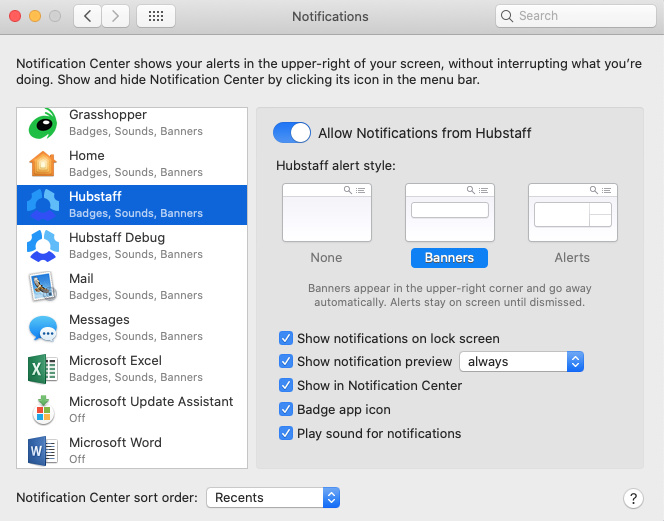Viewport: 664px width, 521px height.
Task: Click the Alerts label button
Action: pyautogui.click(x=572, y=258)
